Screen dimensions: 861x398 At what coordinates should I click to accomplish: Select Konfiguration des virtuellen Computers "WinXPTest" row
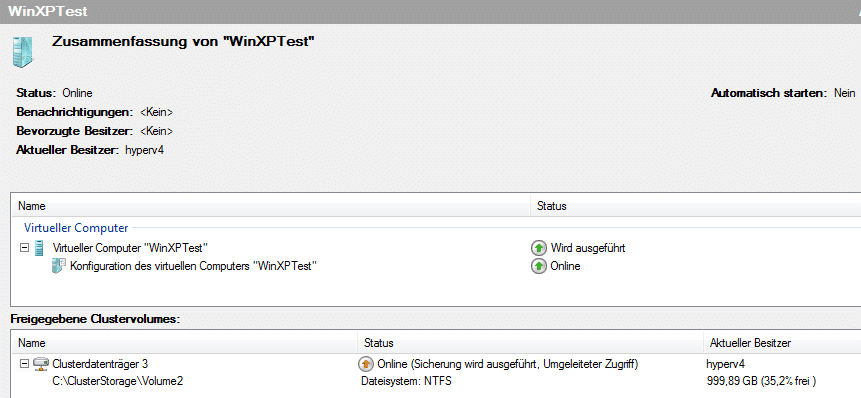[436, 266]
